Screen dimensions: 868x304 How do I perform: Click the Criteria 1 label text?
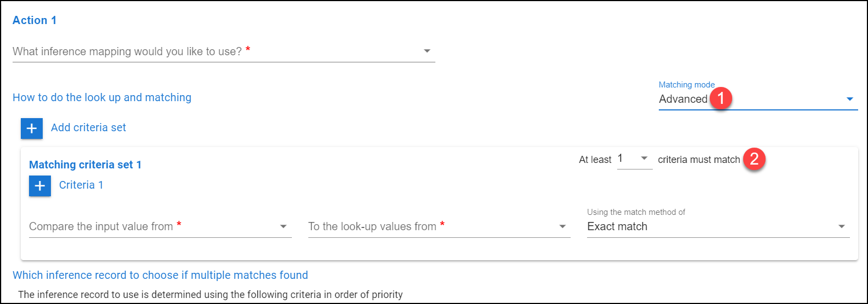pyautogui.click(x=81, y=185)
